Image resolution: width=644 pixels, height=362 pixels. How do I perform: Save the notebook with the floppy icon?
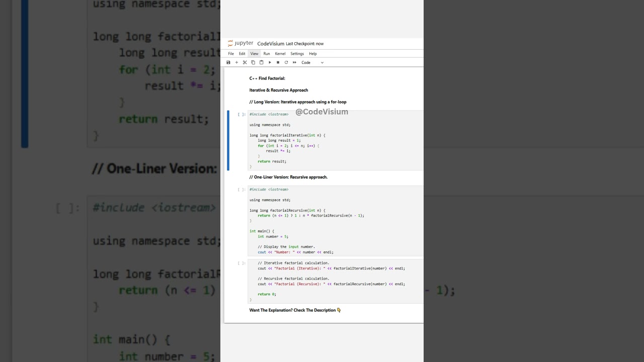click(228, 62)
